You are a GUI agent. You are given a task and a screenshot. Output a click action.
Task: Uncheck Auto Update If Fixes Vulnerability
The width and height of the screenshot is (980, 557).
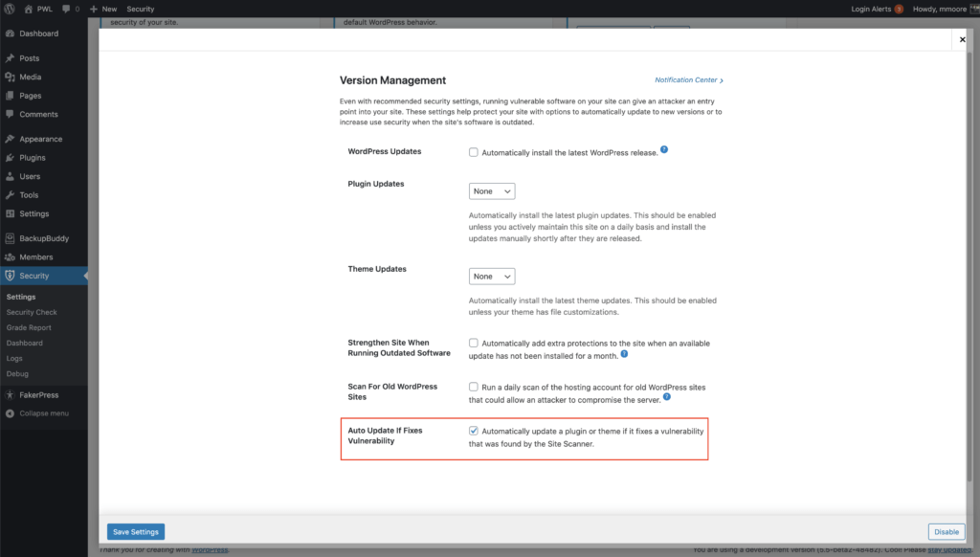click(x=474, y=431)
